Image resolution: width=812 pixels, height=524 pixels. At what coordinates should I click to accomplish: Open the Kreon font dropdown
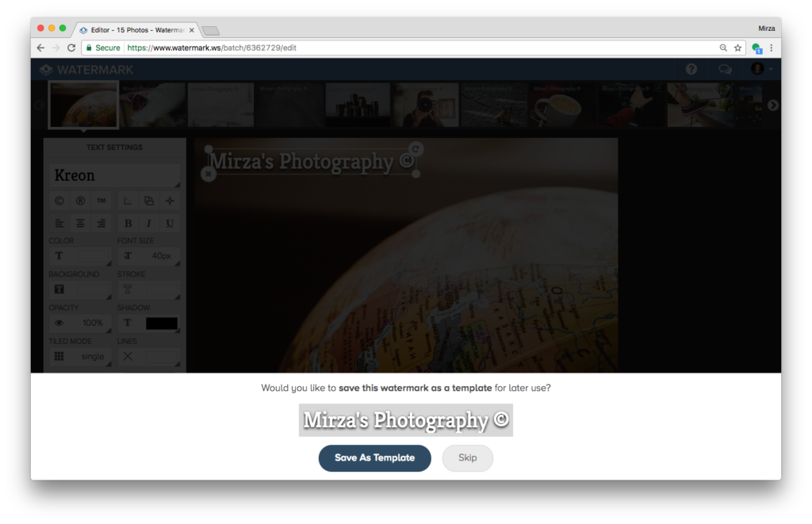(x=115, y=175)
